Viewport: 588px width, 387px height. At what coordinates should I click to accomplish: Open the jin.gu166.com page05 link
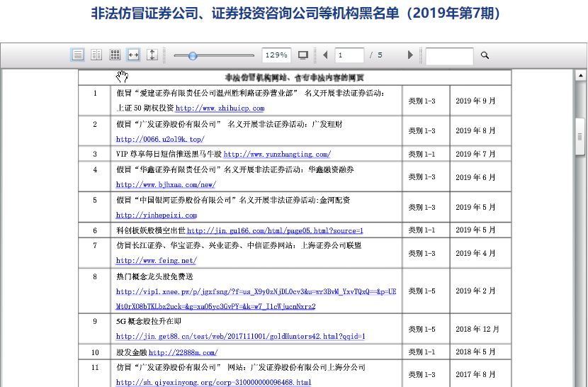tap(275, 230)
